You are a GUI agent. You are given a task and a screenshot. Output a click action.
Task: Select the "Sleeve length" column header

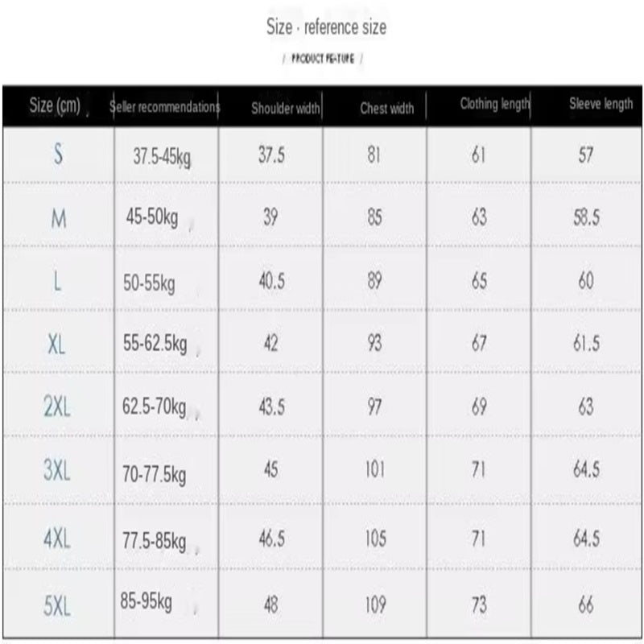(x=601, y=104)
